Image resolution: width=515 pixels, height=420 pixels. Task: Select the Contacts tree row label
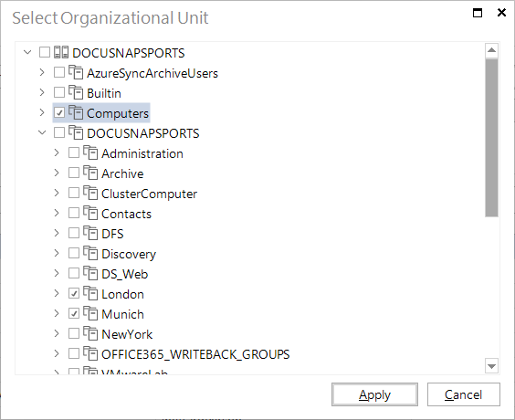click(126, 214)
